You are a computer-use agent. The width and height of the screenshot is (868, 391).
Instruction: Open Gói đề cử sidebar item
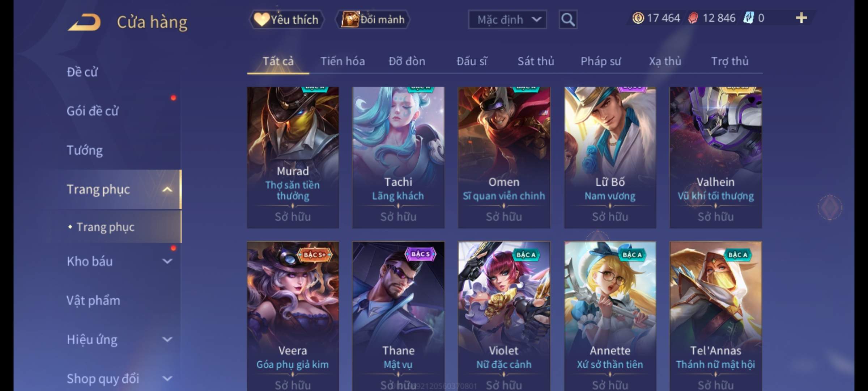pos(93,111)
